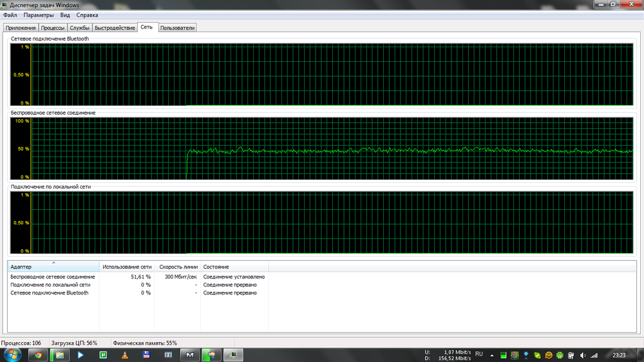The width and height of the screenshot is (644, 362).
Task: Click the blue floppy disk taskbar icon
Action: pos(146,355)
